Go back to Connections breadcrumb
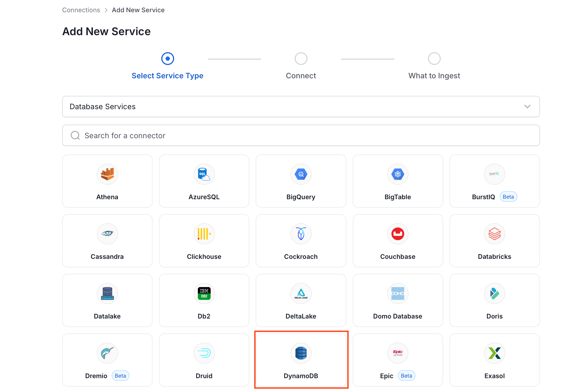The image size is (577, 392). pos(81,10)
